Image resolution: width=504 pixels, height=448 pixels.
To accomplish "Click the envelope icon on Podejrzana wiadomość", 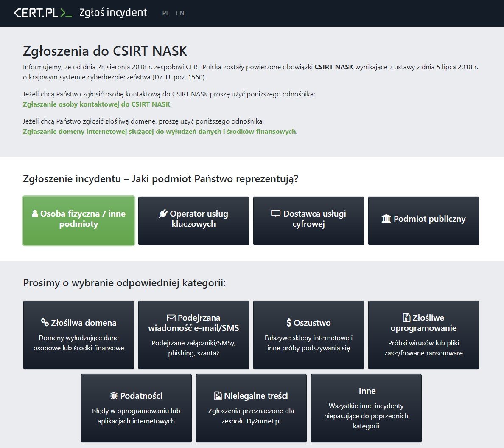I will 171,318.
